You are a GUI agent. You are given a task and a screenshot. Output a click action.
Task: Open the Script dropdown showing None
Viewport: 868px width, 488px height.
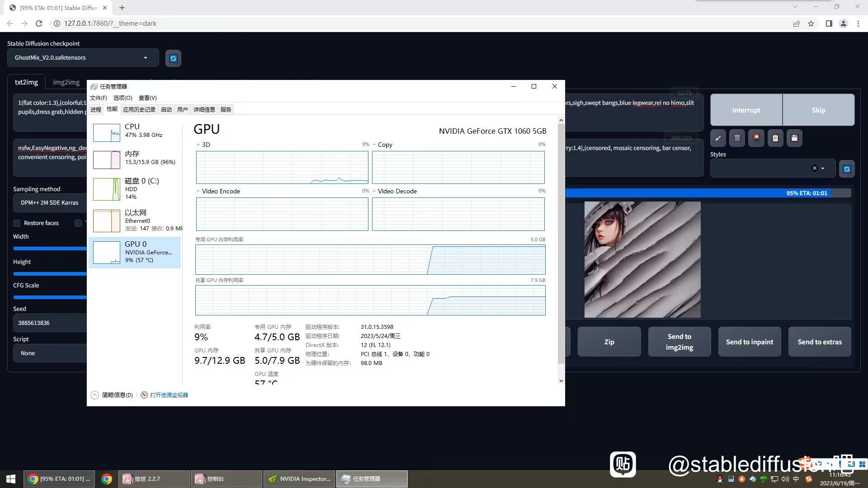[50, 353]
